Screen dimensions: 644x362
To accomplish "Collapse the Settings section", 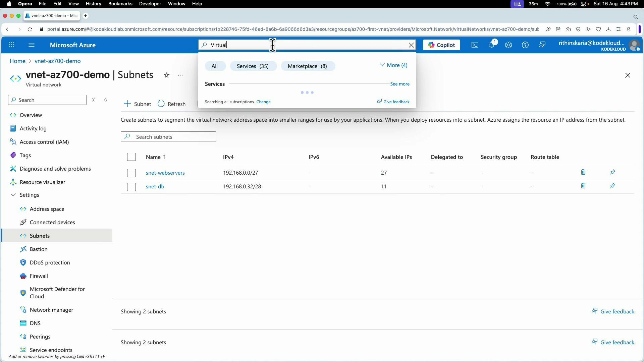I will [x=13, y=195].
